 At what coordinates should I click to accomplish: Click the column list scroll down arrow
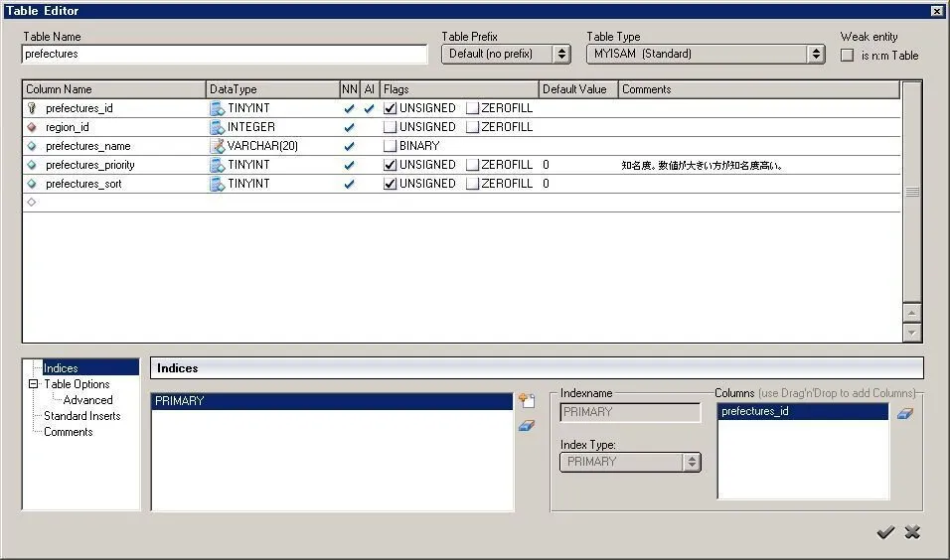[x=911, y=333]
